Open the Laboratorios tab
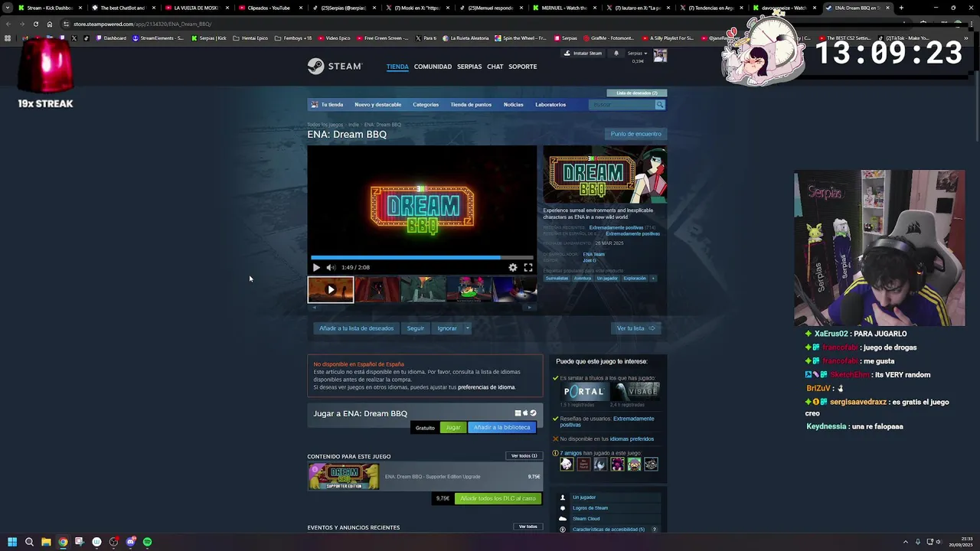The image size is (980, 551). (550, 105)
